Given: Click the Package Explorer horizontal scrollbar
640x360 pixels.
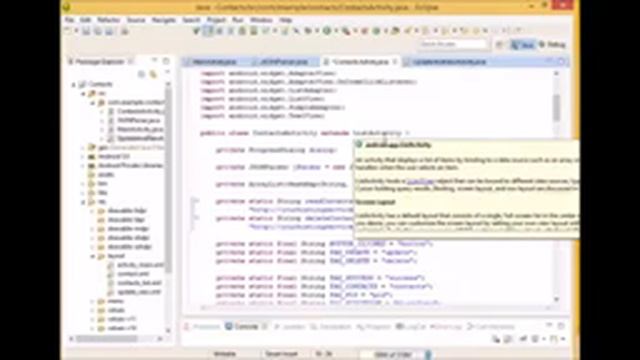Looking at the screenshot, I should click(x=107, y=339).
